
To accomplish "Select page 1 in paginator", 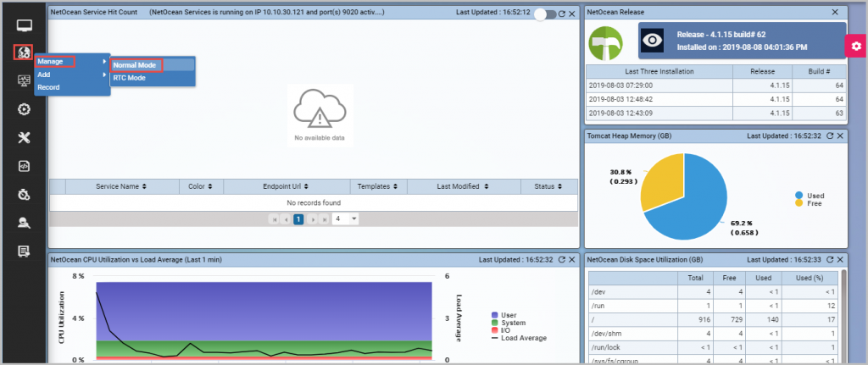I will 298,219.
